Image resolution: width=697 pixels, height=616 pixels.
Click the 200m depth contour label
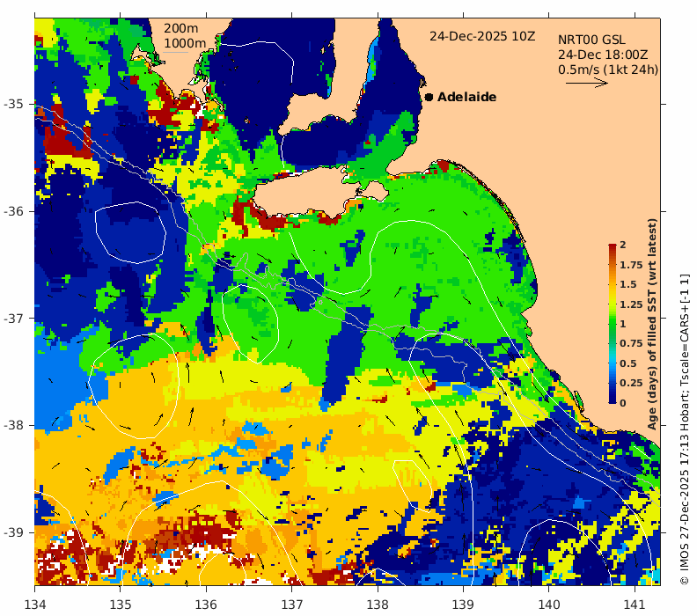coord(181,28)
